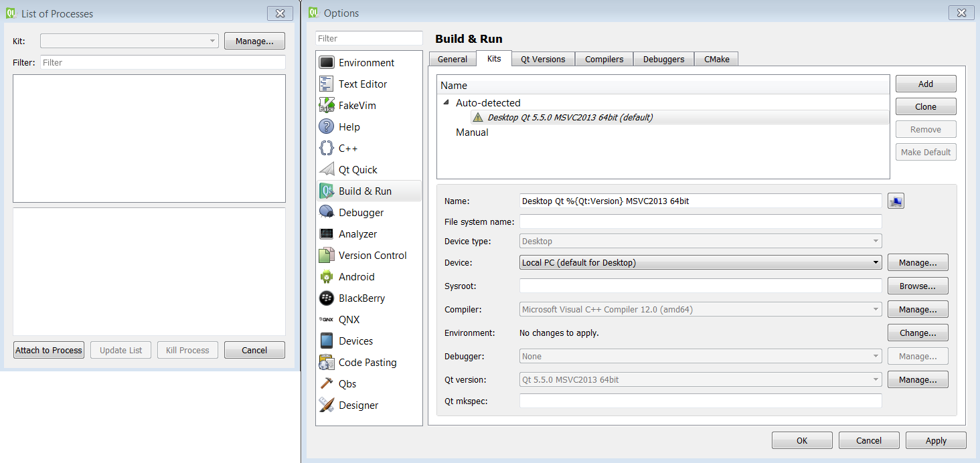This screenshot has height=463, width=980.
Task: Open the Environment settings category
Action: point(366,63)
